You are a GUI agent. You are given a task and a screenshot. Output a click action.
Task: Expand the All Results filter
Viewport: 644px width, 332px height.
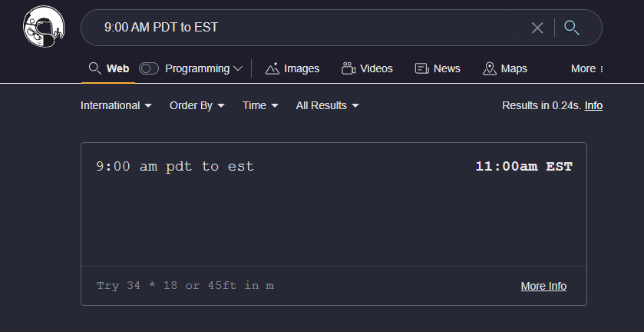[328, 105]
